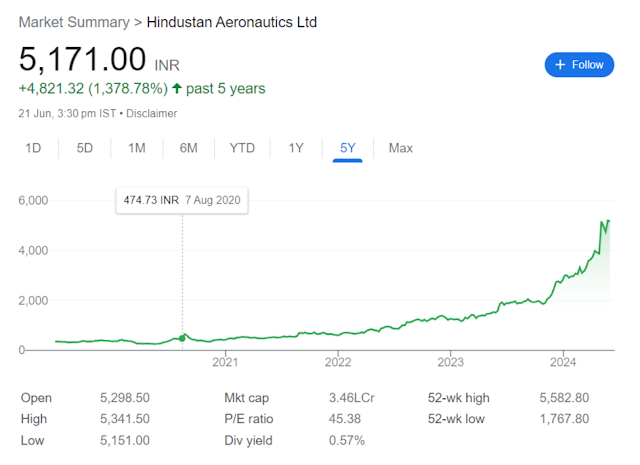The height and width of the screenshot is (465, 640).
Task: Show the YTD price chart
Action: (x=242, y=148)
